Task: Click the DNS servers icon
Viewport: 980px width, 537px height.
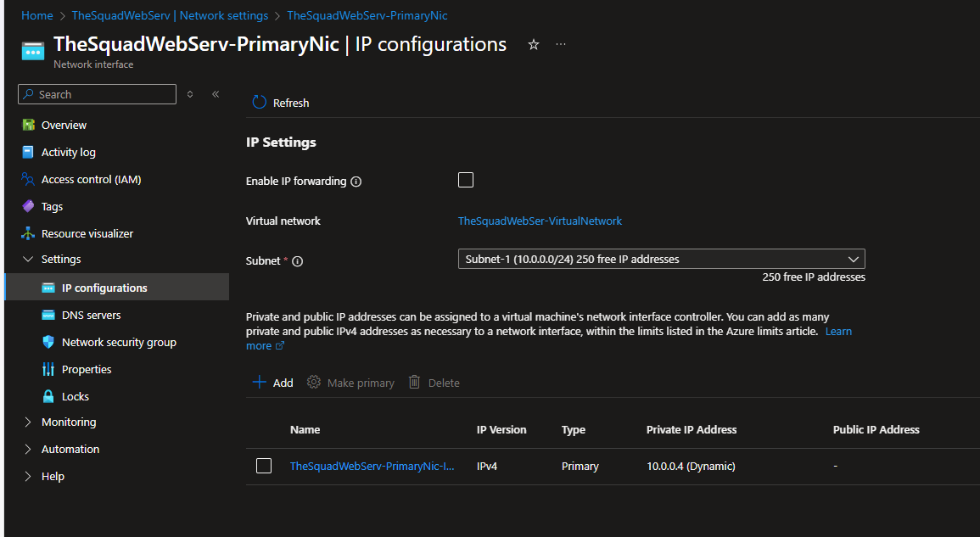Action: click(48, 315)
